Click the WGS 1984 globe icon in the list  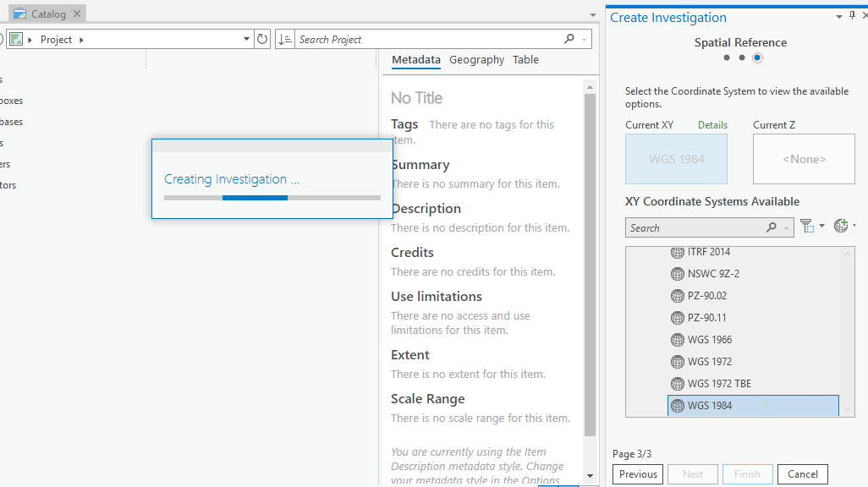tap(678, 405)
